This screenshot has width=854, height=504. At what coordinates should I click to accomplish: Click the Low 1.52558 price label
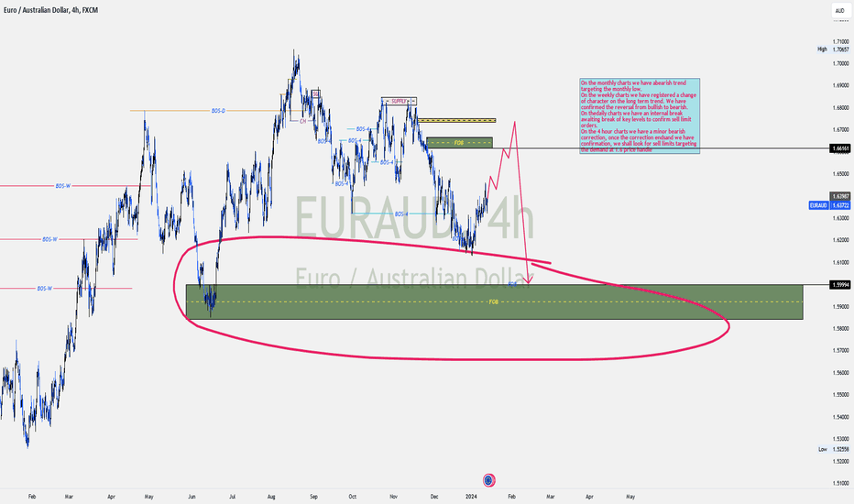[834, 449]
